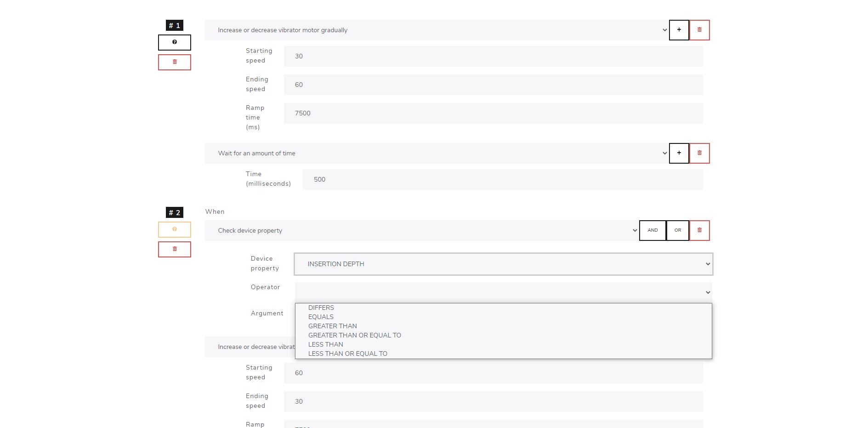Delete block #1 with trash icon
Image resolution: width=868 pixels, height=428 pixels.
coord(175,62)
